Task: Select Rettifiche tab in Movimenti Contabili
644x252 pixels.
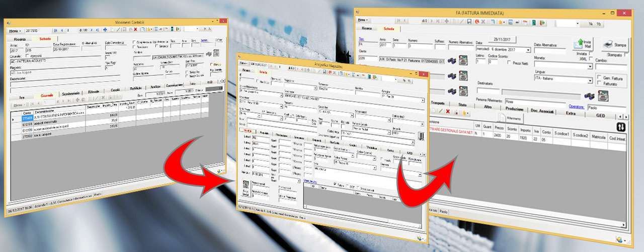Action: (x=137, y=88)
